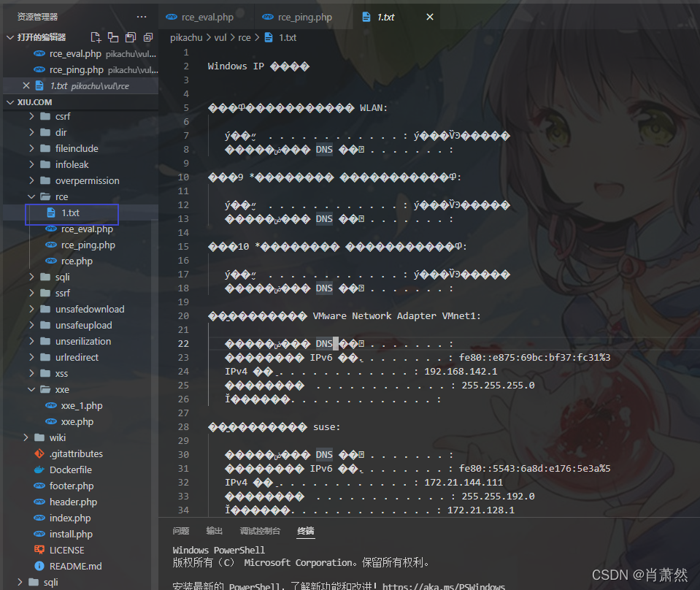The width and height of the screenshot is (700, 590).
Task: Open rce.php in the file tree
Action: [77, 261]
